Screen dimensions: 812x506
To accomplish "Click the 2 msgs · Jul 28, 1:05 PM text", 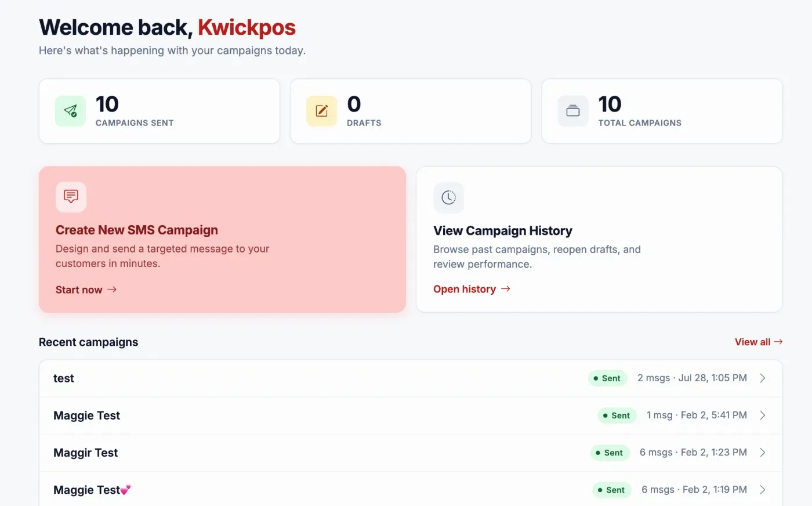I will (692, 378).
